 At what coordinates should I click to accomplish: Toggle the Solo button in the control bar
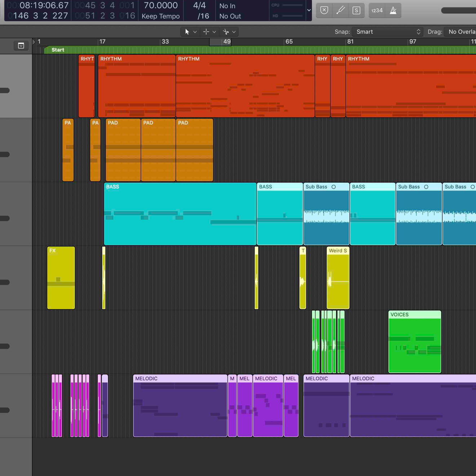(356, 10)
